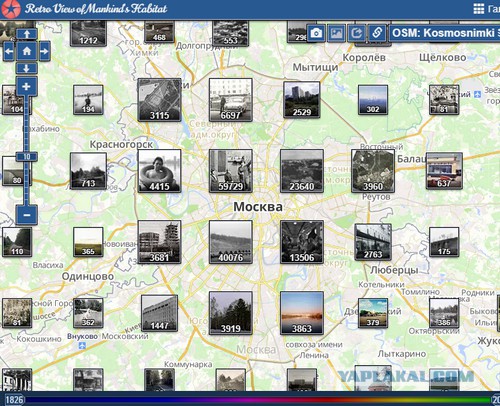Screen dimensions: 500x406
Task: Open the OSM: Kosmosnimki layer dropdown
Action: 444,33
